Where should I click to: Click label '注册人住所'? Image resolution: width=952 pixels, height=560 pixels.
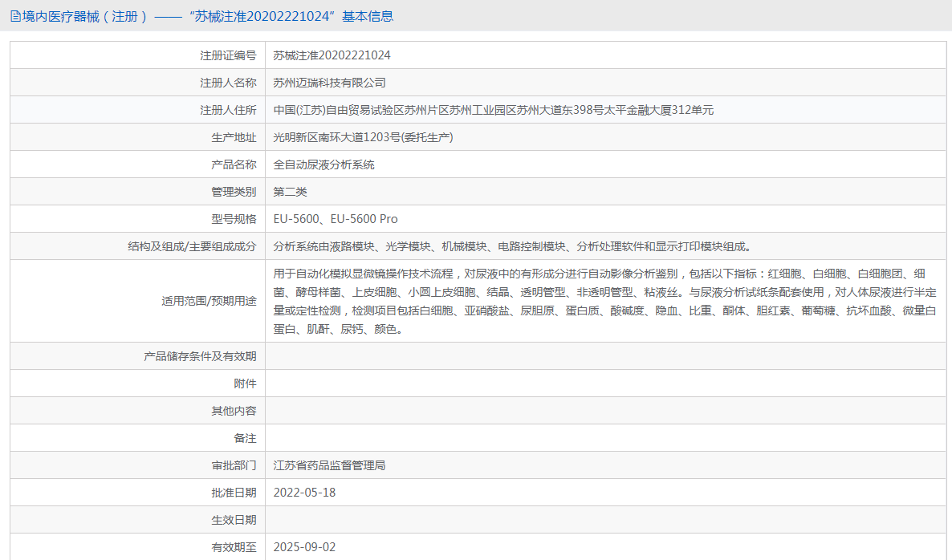228,110
